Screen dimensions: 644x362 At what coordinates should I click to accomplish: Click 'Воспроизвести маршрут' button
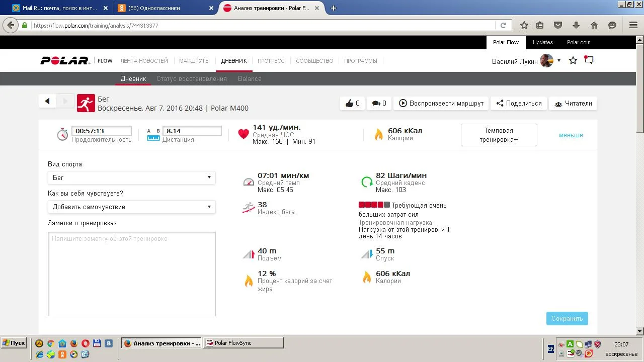coord(441,103)
